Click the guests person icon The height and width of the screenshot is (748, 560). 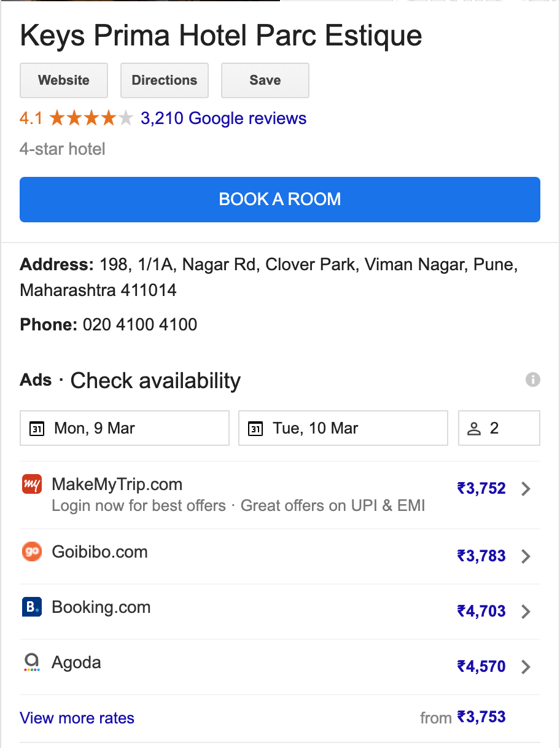point(474,429)
